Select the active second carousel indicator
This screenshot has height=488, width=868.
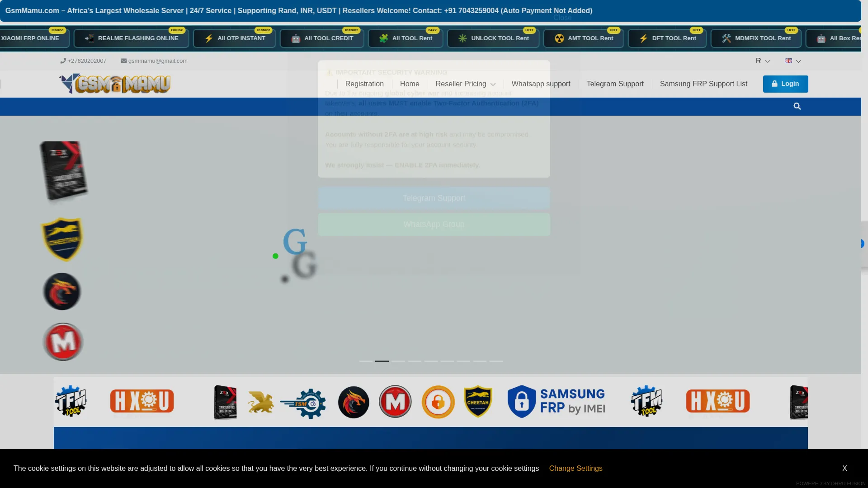point(382,361)
